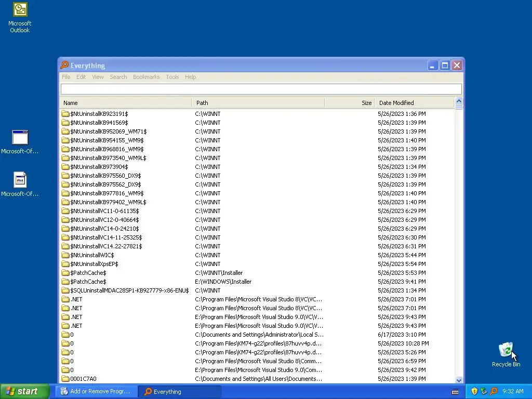Select the Recycle Bin desktop icon
Screen dimensions: 532x399
point(506,354)
